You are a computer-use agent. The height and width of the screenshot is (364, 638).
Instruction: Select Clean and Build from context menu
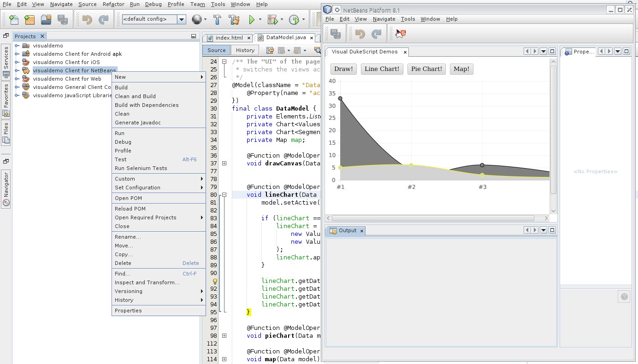pos(135,96)
